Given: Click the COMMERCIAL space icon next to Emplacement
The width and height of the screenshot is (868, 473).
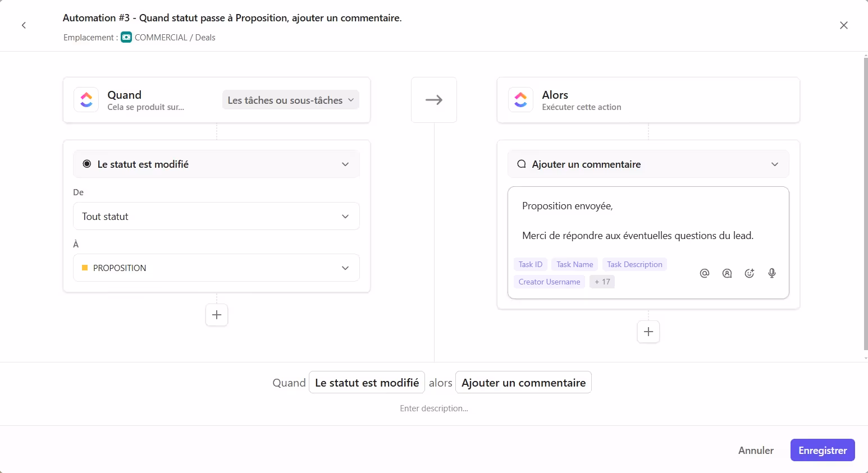Looking at the screenshot, I should [126, 37].
